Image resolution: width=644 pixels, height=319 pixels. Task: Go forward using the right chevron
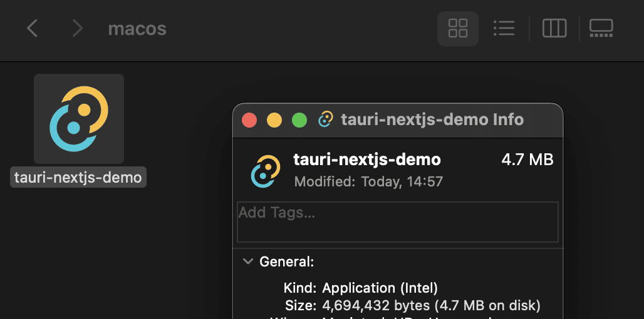(x=77, y=28)
